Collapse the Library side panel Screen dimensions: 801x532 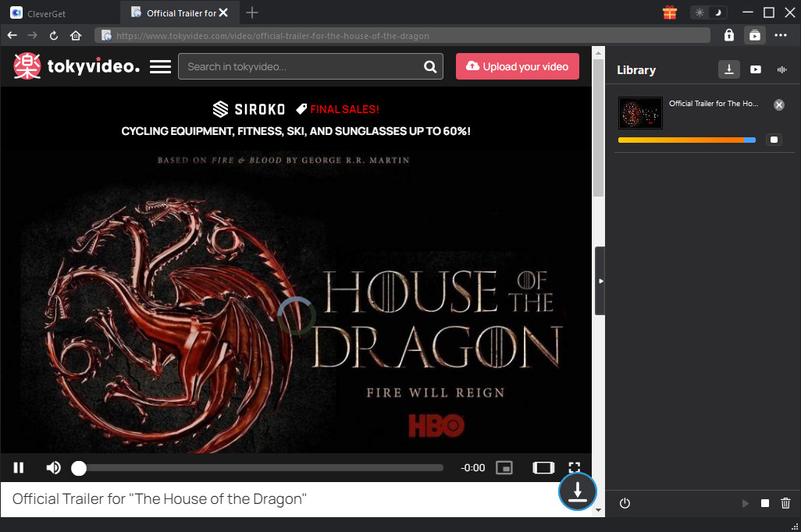click(600, 281)
